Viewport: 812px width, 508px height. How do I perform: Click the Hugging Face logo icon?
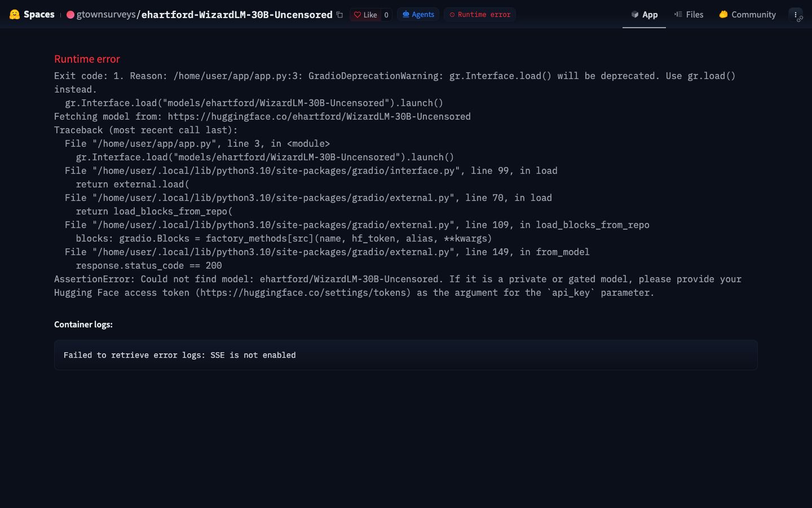click(15, 15)
